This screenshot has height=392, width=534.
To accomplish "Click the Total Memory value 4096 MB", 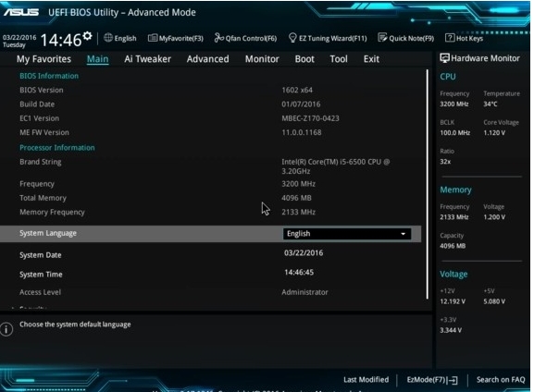I will point(296,198).
